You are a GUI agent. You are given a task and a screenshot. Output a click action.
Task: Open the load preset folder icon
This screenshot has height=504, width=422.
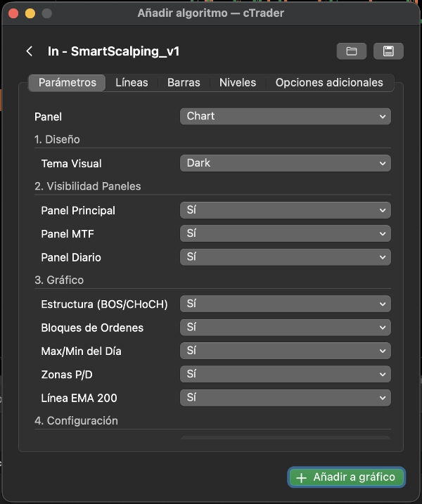(352, 51)
